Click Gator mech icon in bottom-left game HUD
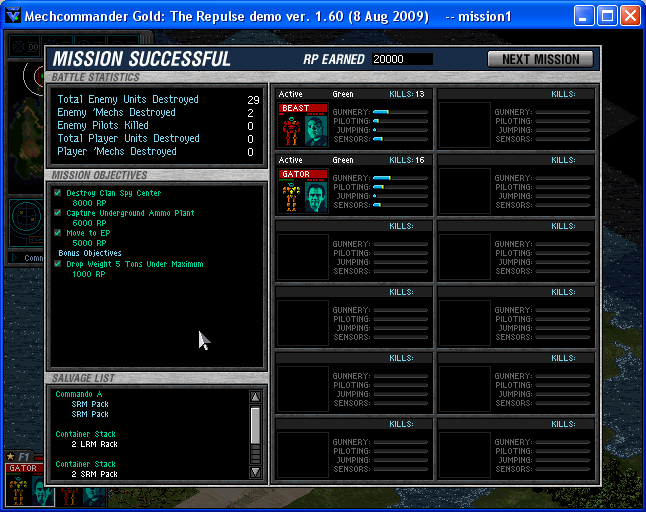The height and width of the screenshot is (512, 646). click(18, 489)
